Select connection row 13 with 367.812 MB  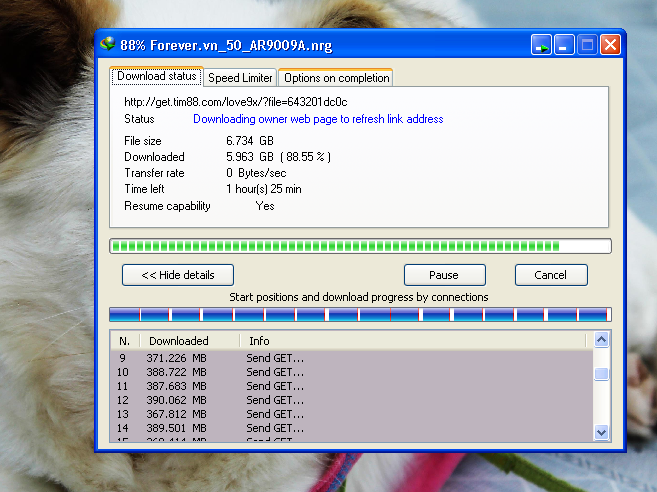point(352,414)
